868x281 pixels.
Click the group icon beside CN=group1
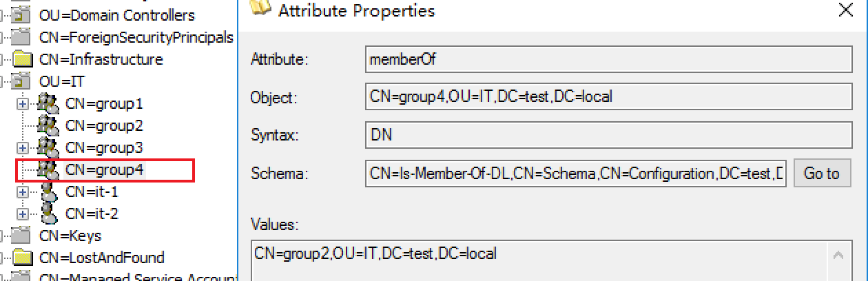[48, 104]
